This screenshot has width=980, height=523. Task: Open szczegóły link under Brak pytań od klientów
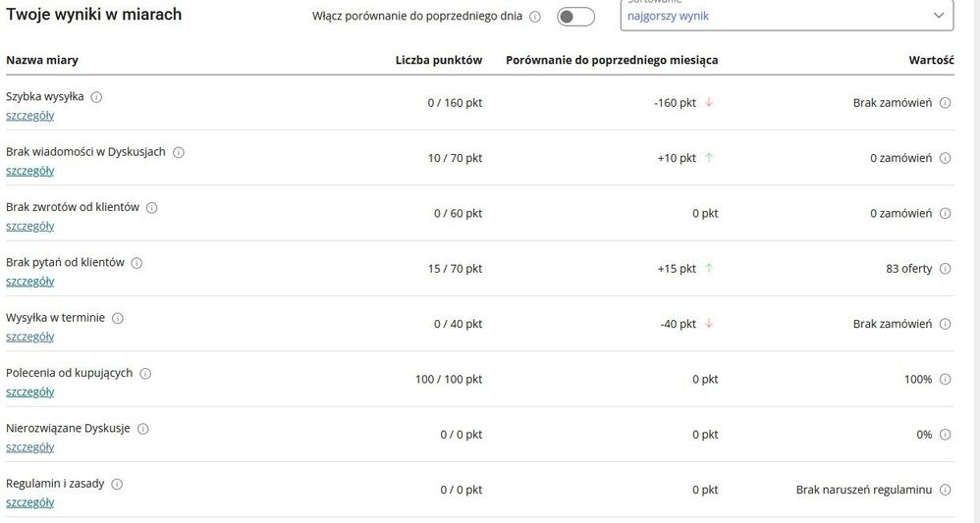tap(29, 281)
